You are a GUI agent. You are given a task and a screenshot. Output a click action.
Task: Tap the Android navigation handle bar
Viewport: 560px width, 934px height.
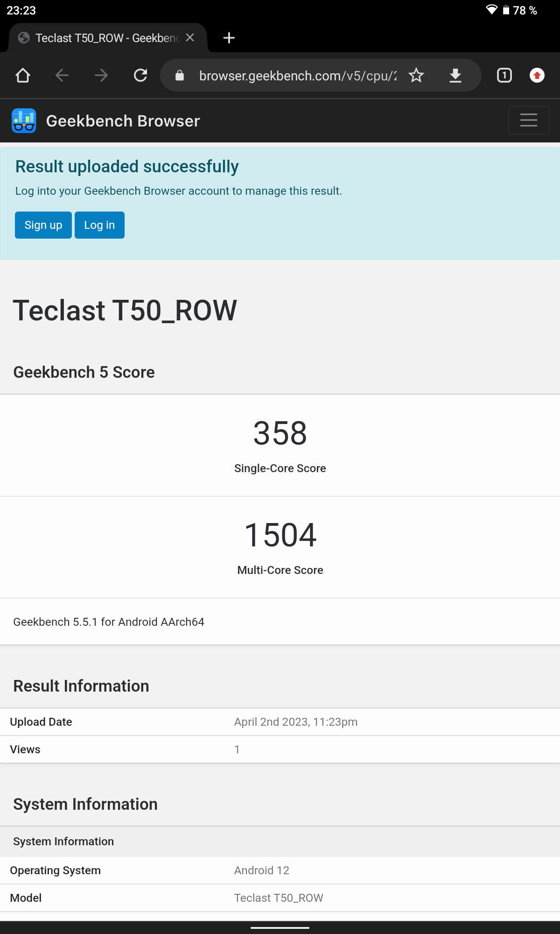280,928
